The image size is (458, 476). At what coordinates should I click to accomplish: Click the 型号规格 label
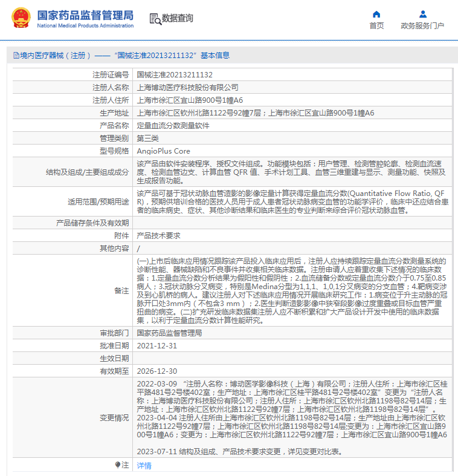pos(114,151)
